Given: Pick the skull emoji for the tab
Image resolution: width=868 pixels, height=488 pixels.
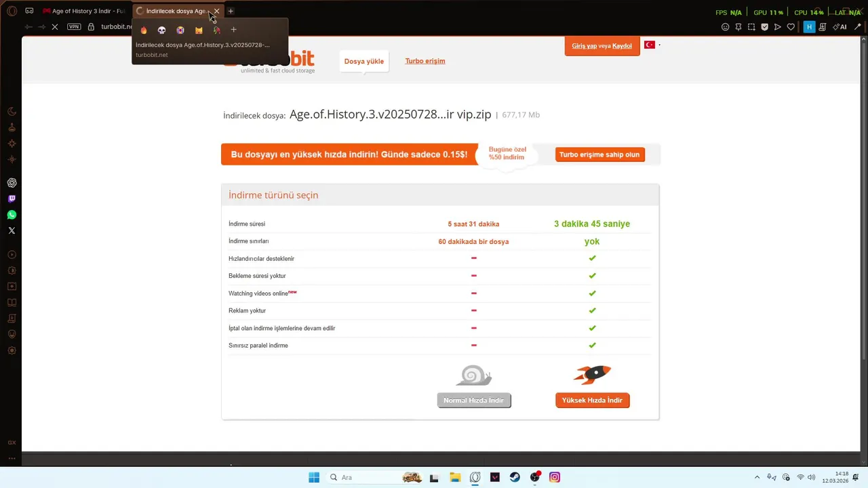Looking at the screenshot, I should [162, 30].
